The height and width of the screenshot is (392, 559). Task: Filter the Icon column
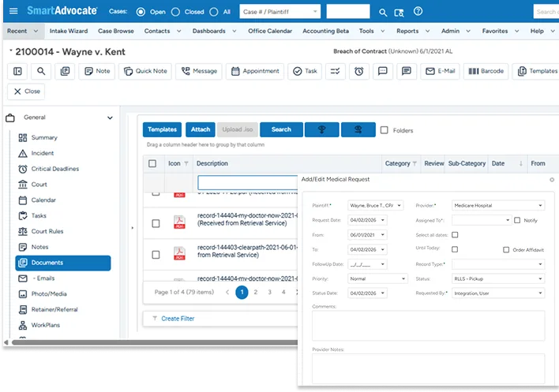186,163
